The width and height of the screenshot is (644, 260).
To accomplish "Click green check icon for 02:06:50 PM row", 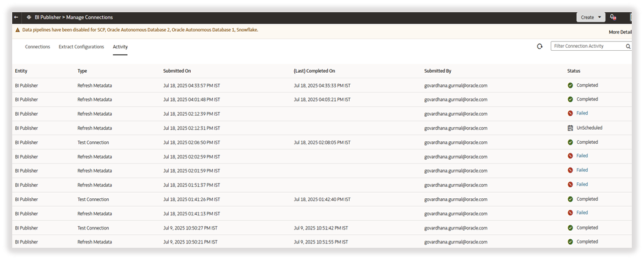I will [570, 142].
